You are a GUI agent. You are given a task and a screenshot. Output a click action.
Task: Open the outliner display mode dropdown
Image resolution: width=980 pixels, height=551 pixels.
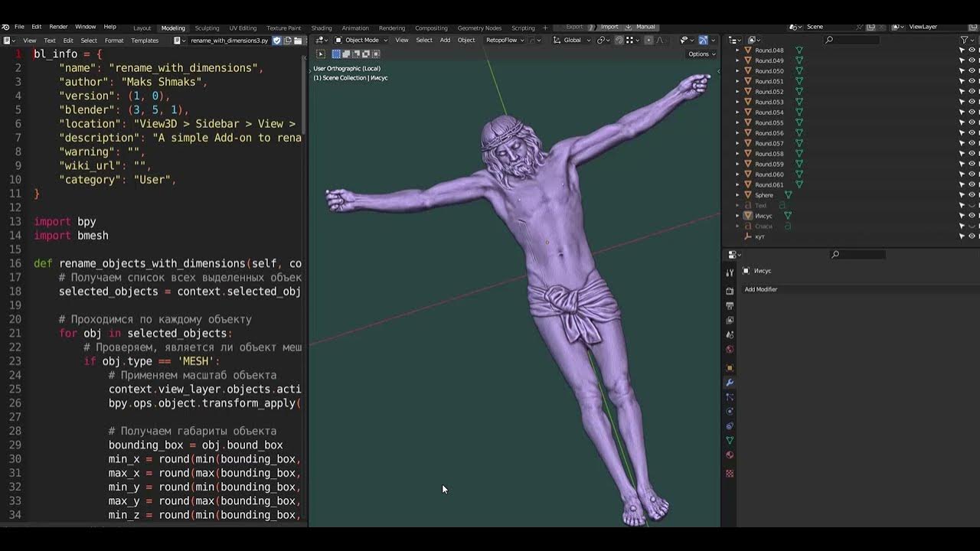[x=754, y=41]
